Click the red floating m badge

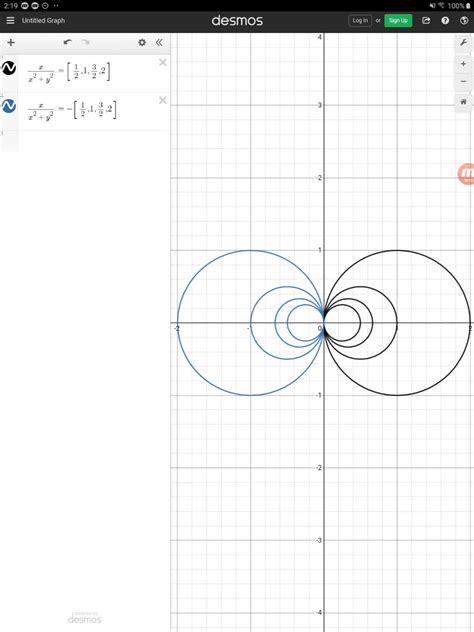pyautogui.click(x=466, y=174)
